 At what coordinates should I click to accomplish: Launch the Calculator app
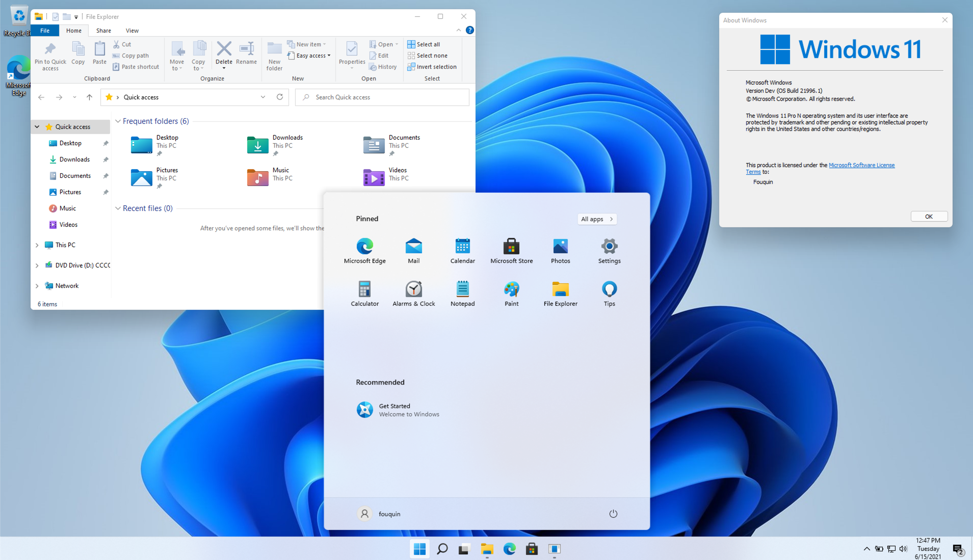365,294
